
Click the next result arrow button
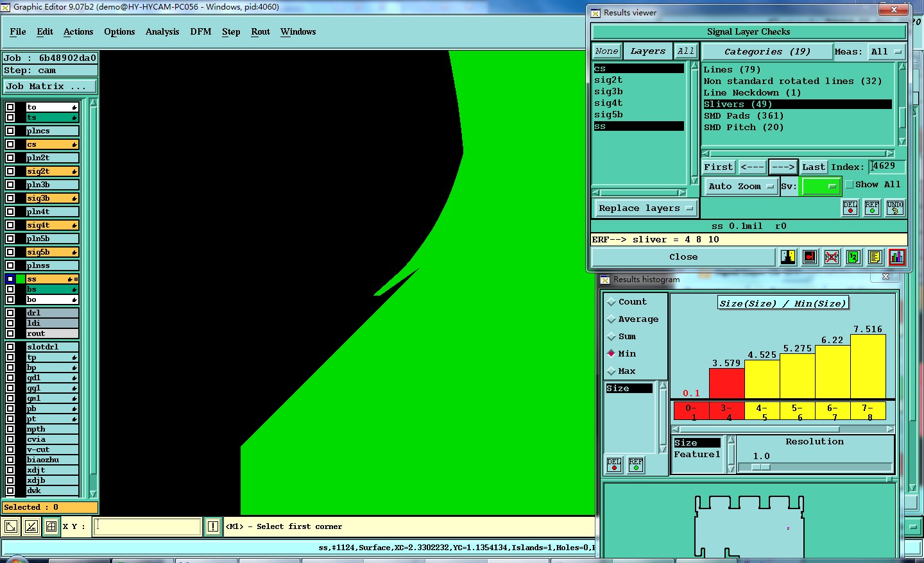click(x=783, y=167)
